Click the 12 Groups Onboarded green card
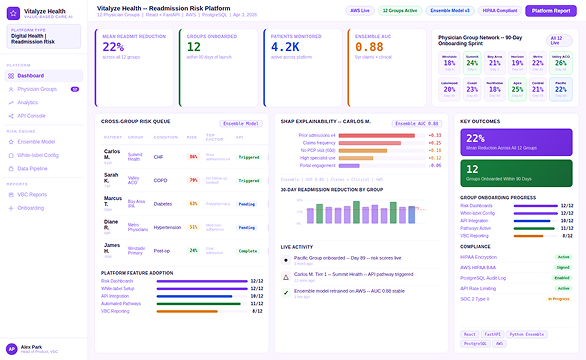 (x=516, y=173)
